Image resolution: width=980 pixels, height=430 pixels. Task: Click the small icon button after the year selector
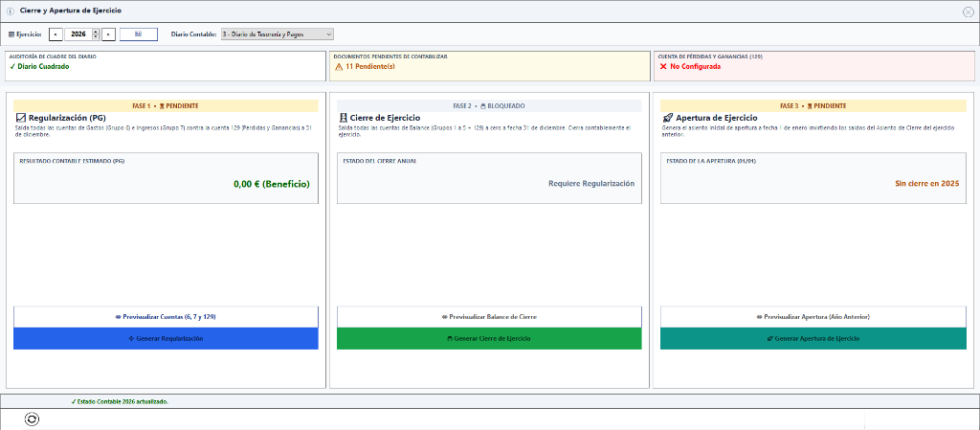tap(139, 34)
